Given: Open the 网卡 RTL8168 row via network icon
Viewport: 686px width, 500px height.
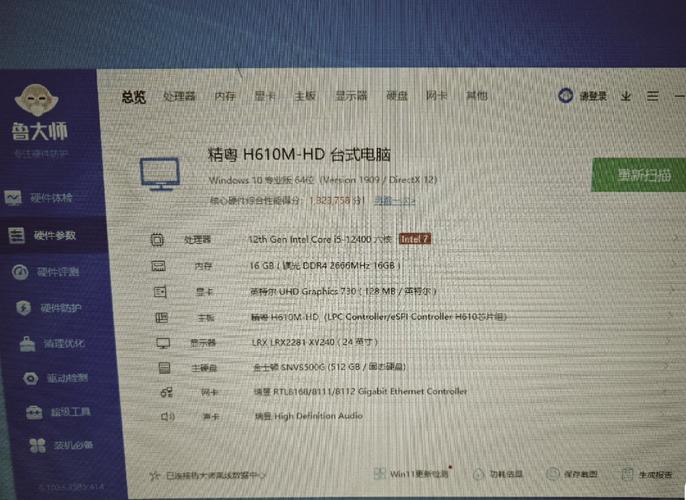Looking at the screenshot, I should (x=166, y=392).
